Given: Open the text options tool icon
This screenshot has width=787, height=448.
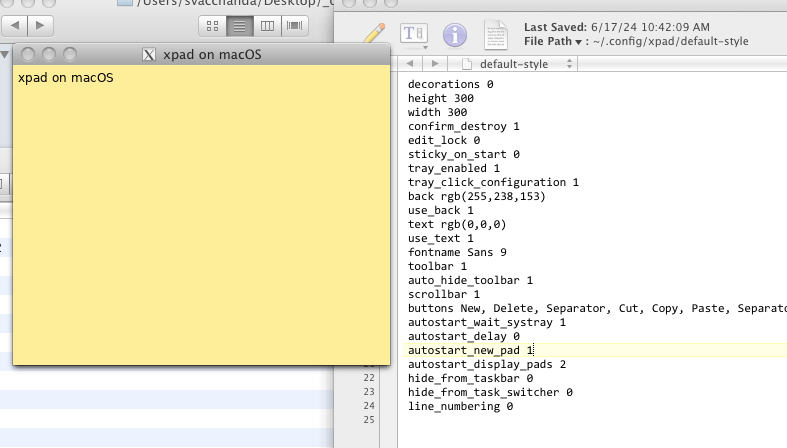Looking at the screenshot, I should 414,34.
